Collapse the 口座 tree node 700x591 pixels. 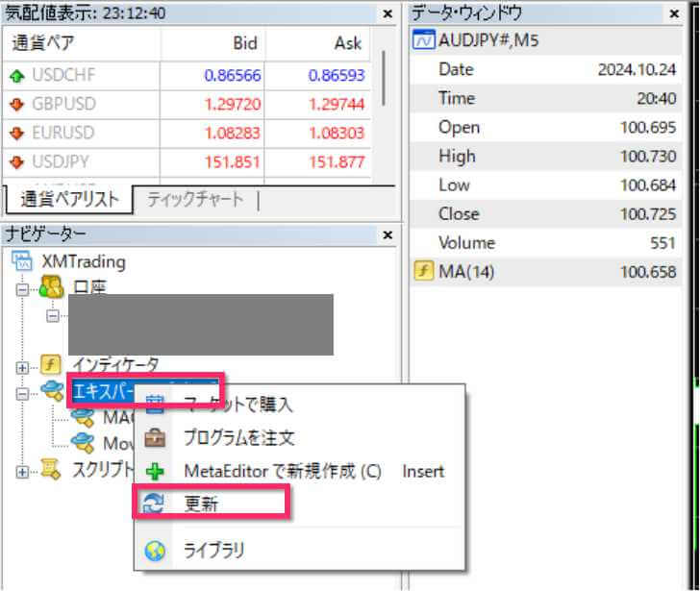(x=24, y=287)
